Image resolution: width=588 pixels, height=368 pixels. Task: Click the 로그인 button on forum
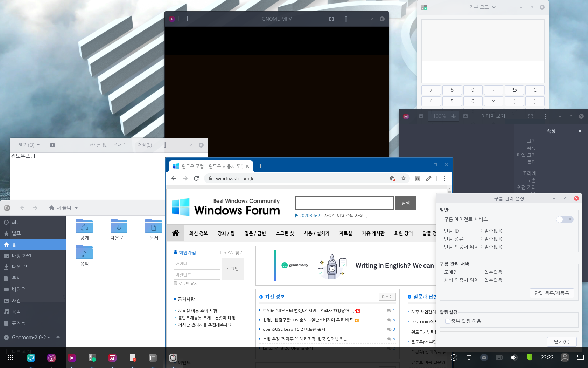pyautogui.click(x=233, y=269)
